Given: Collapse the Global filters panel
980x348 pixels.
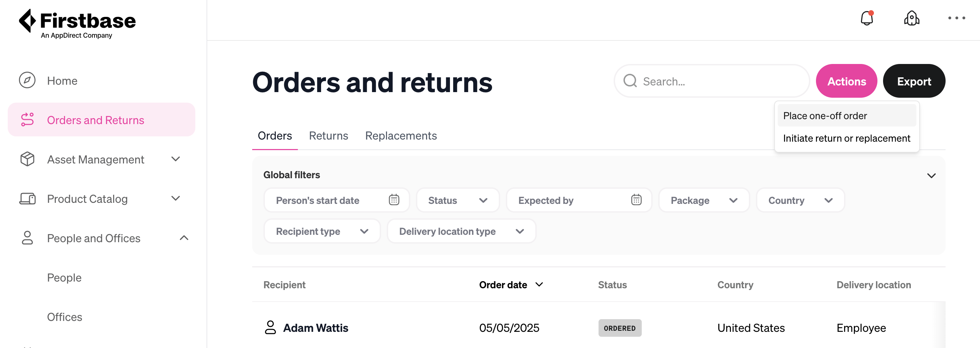Looking at the screenshot, I should coord(931,175).
